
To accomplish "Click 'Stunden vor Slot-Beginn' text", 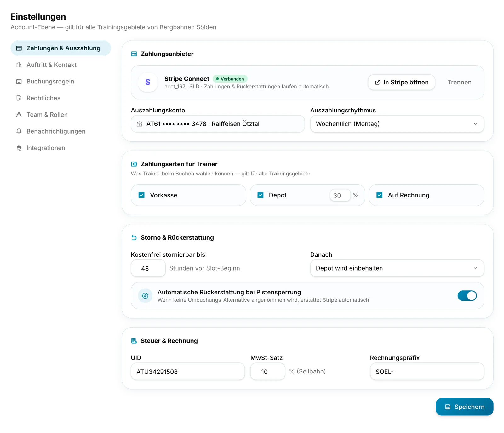I will click(204, 268).
